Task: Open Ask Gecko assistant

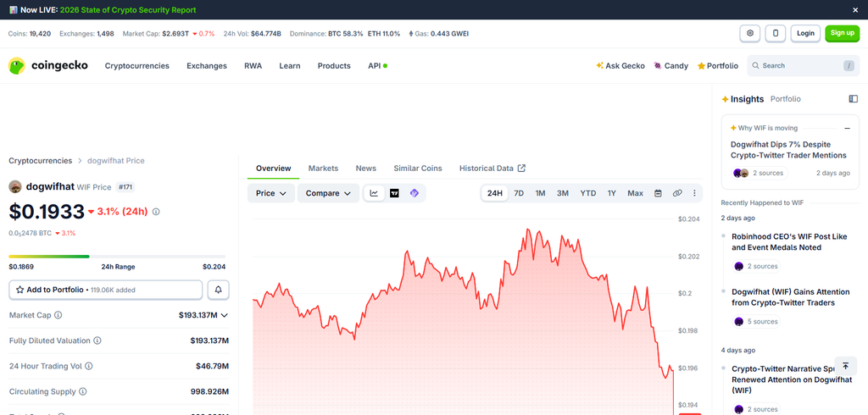Action: click(x=620, y=66)
